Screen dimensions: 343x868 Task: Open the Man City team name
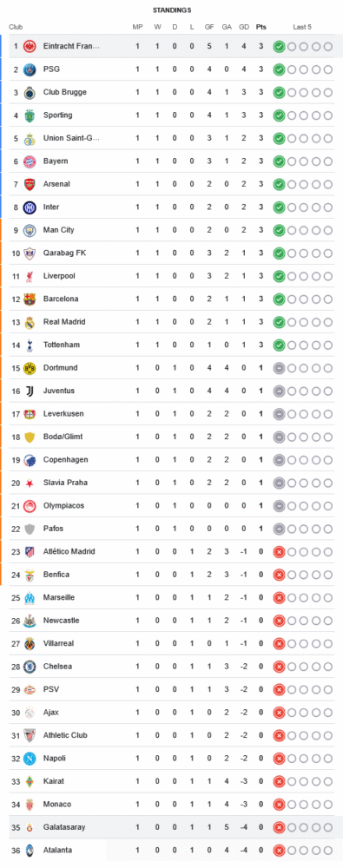point(58,230)
